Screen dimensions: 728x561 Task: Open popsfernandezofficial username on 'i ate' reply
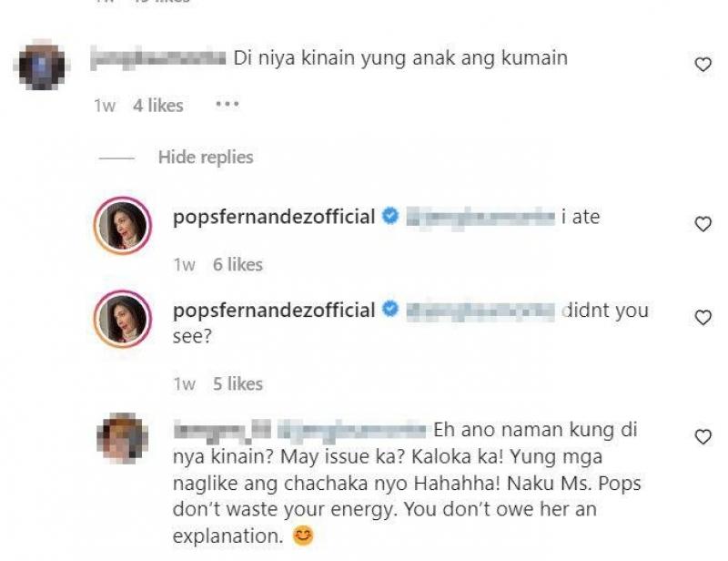click(274, 217)
